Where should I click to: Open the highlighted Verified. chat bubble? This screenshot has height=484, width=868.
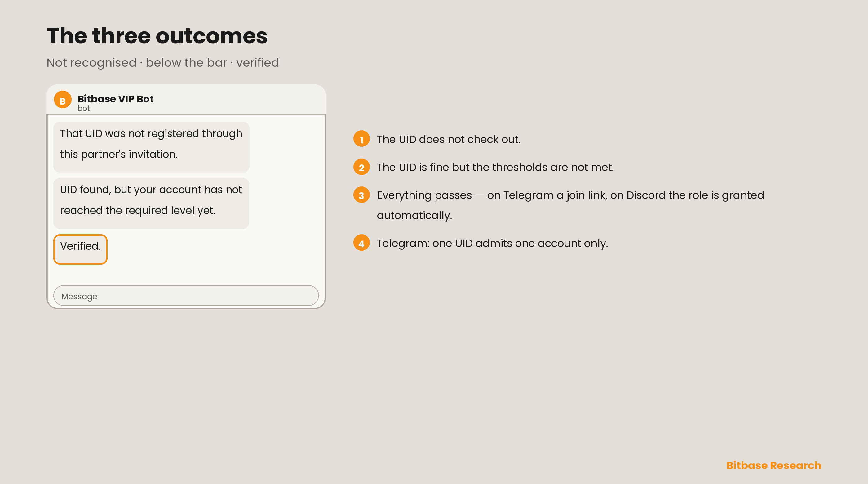(81, 249)
